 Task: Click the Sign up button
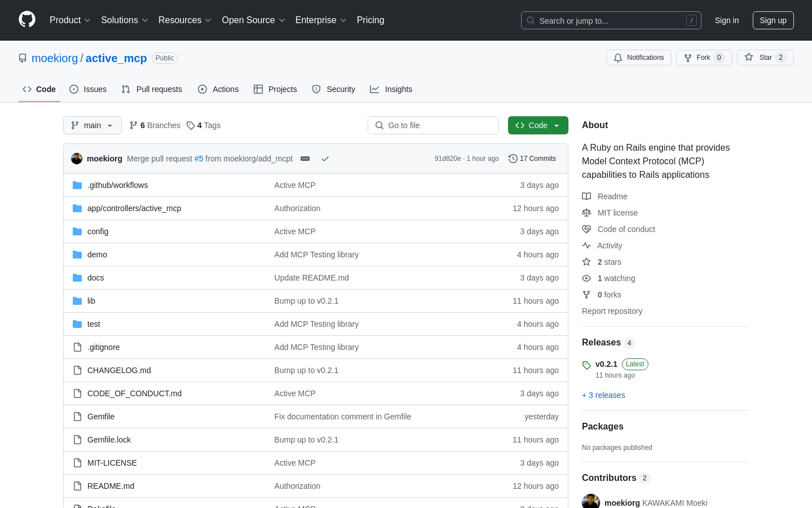click(773, 20)
